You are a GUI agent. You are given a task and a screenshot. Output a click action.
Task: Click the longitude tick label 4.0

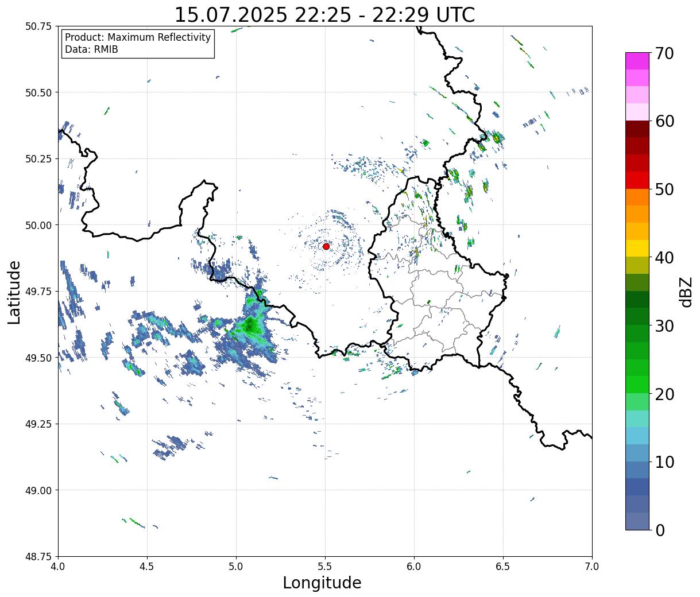[58, 566]
